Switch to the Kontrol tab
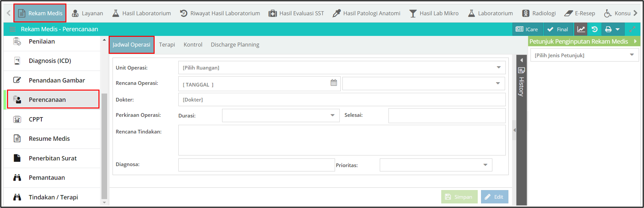The height and width of the screenshot is (208, 644). [193, 45]
